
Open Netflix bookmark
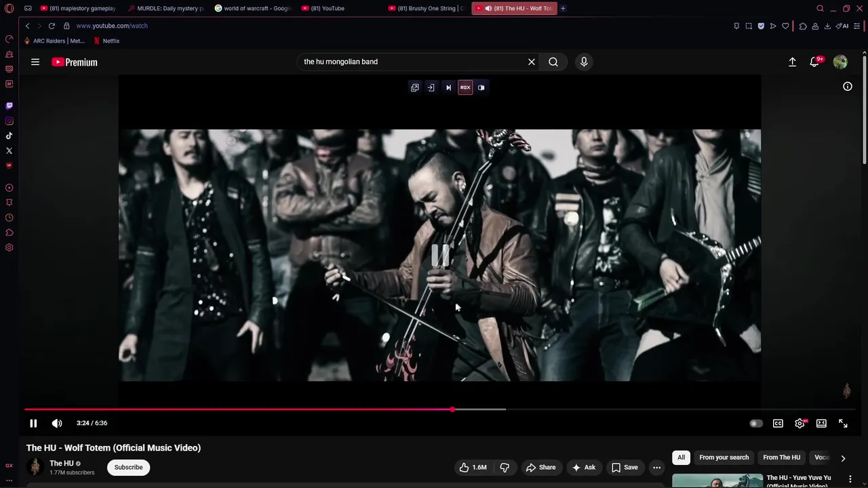pyautogui.click(x=106, y=41)
